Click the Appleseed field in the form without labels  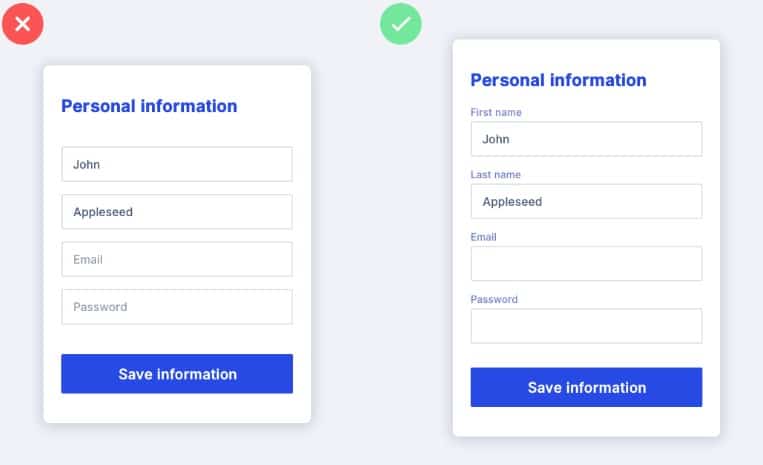click(x=177, y=212)
